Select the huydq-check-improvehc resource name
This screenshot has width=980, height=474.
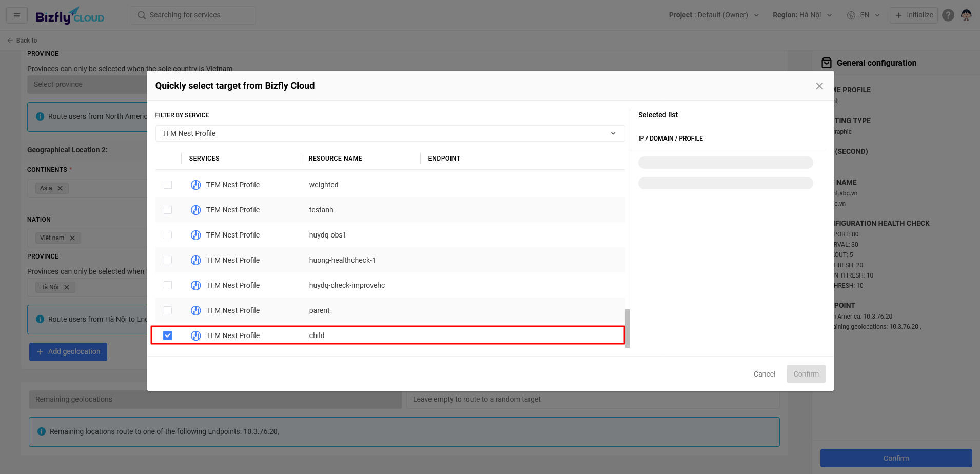(x=347, y=285)
